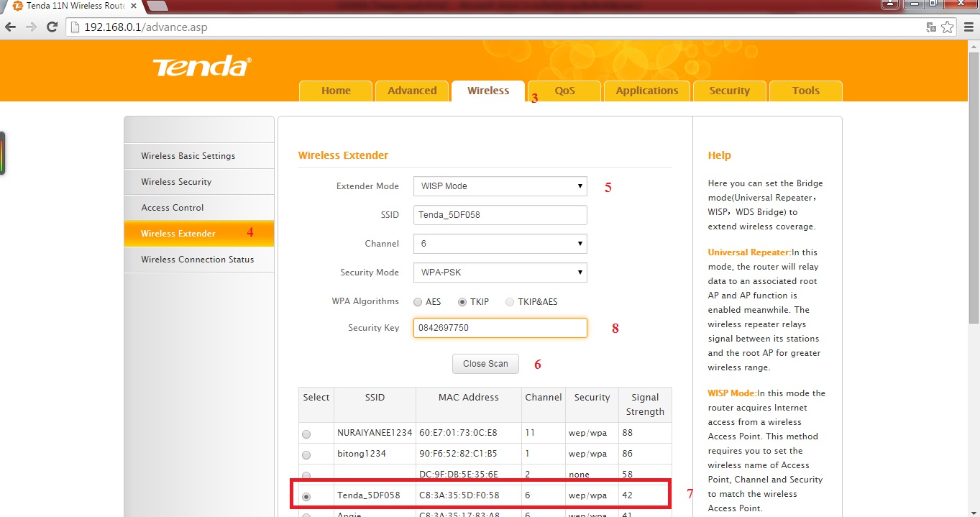Select Tenda_5DF058 network radio button
The width and height of the screenshot is (980, 517).
click(x=306, y=497)
